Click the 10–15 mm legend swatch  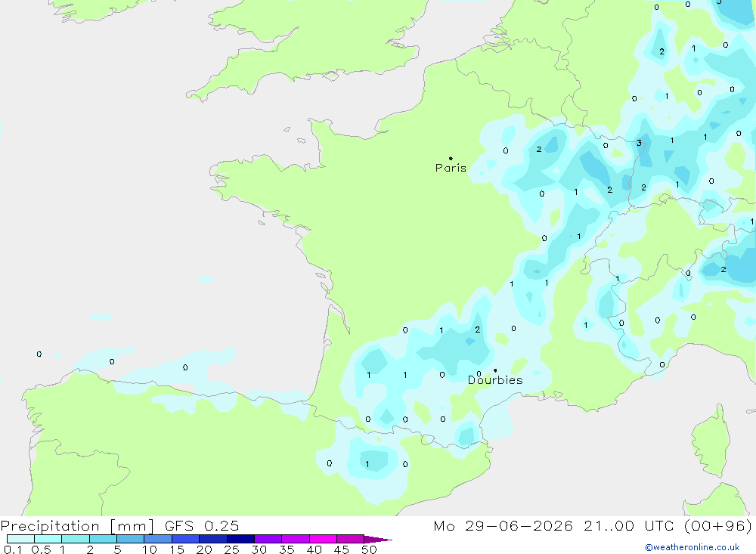click(158, 539)
